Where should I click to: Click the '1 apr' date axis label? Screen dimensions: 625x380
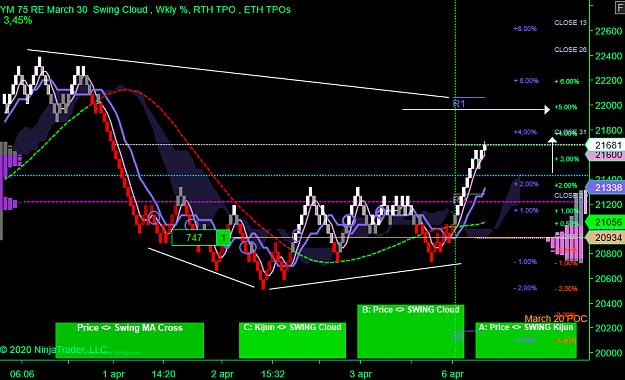pyautogui.click(x=114, y=374)
